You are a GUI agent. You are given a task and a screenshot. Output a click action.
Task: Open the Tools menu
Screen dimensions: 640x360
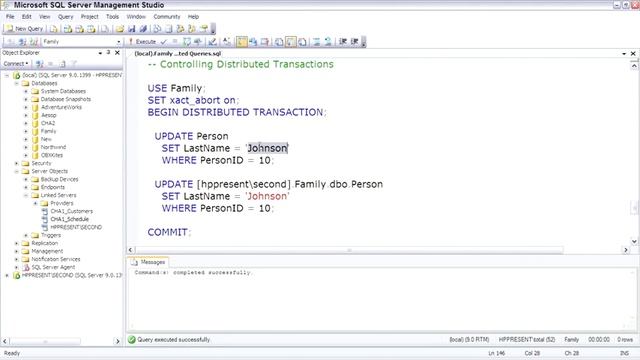[112, 17]
